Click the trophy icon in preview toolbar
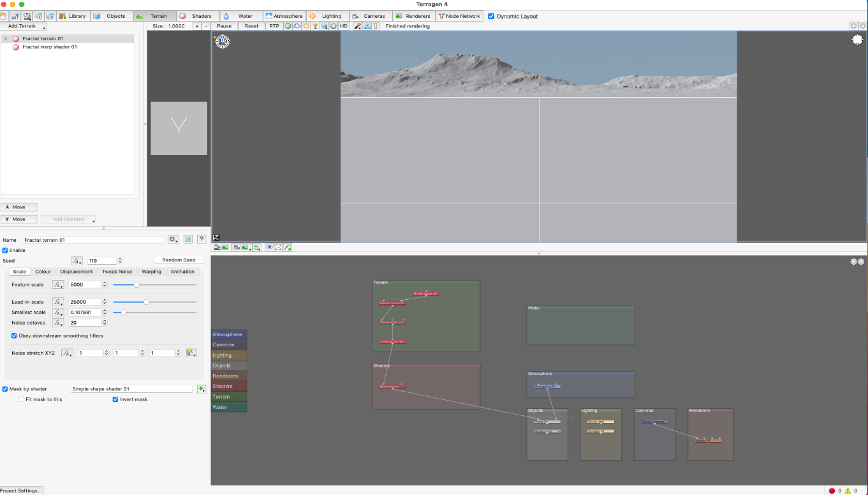Viewport: 868px width, 495px height. click(x=315, y=26)
